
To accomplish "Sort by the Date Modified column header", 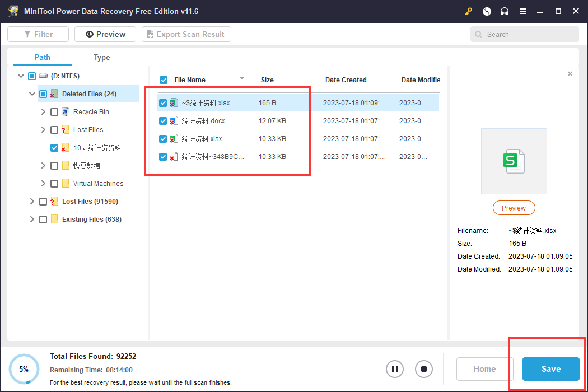I will tap(421, 80).
